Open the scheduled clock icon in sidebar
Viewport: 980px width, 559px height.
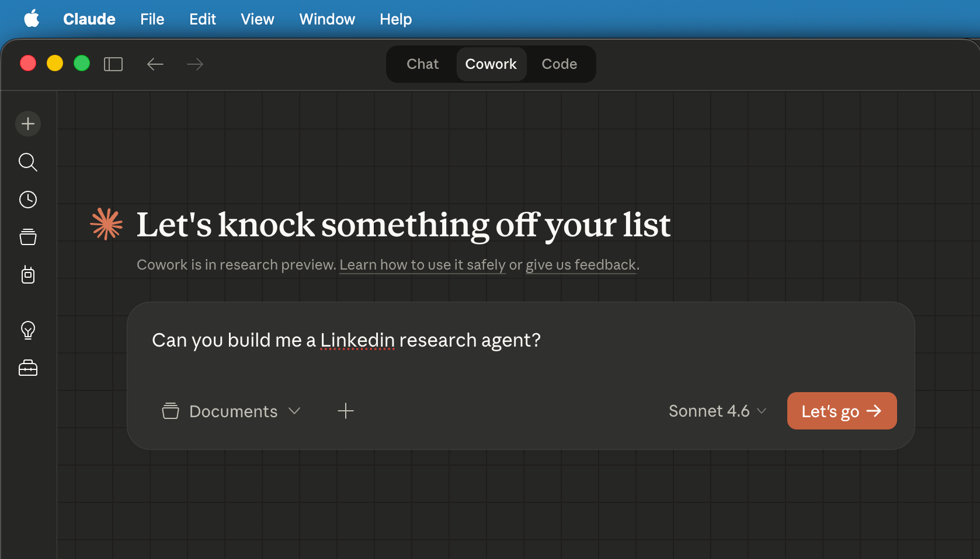click(28, 200)
